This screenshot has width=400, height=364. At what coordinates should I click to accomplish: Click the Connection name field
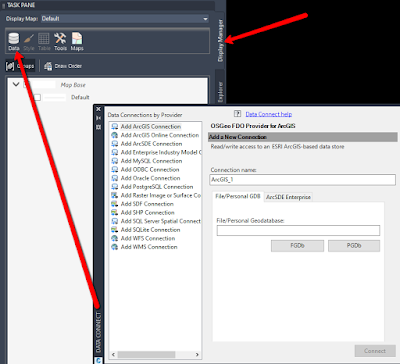pyautogui.click(x=303, y=180)
